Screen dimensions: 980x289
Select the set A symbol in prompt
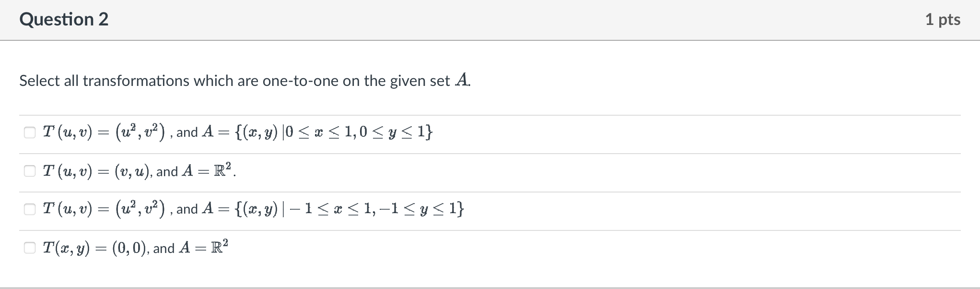[462, 81]
